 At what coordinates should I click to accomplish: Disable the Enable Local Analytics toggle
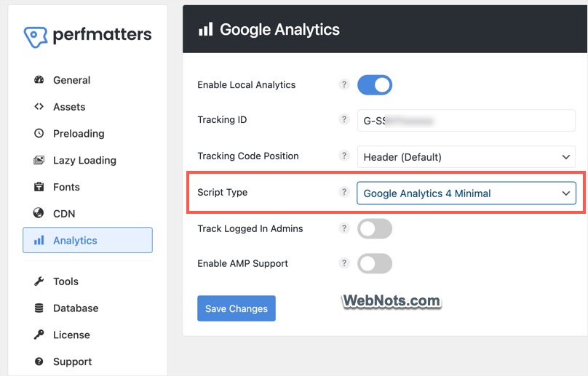(x=375, y=84)
